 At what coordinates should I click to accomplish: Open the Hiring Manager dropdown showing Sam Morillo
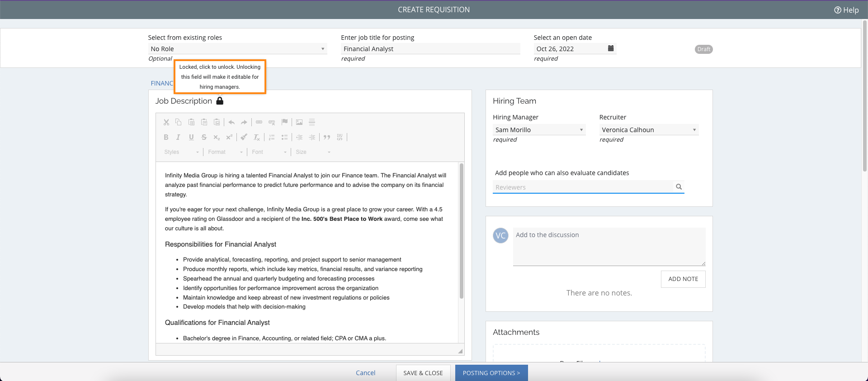pos(539,130)
